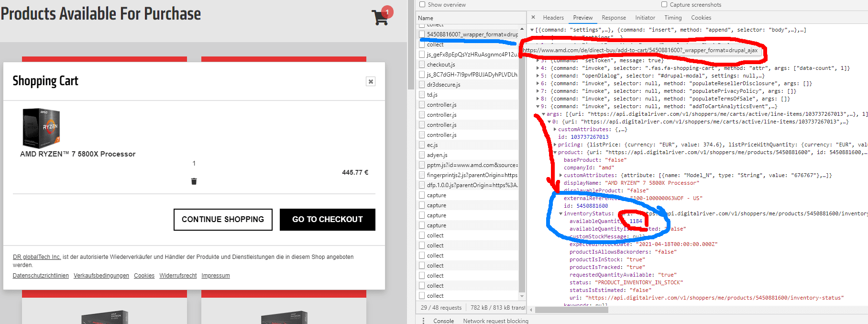Click CONTINUE SHOPPING button
The width and height of the screenshot is (868, 324).
coord(223,219)
